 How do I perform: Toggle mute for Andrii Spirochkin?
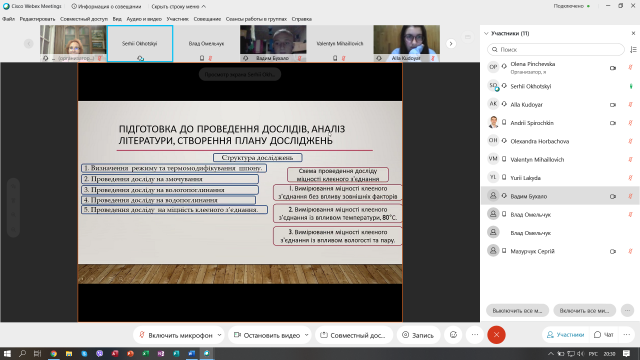[631, 123]
